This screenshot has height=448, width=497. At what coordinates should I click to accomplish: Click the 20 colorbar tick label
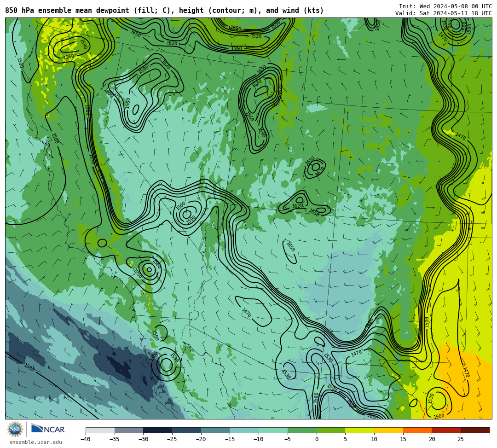[x=432, y=439]
